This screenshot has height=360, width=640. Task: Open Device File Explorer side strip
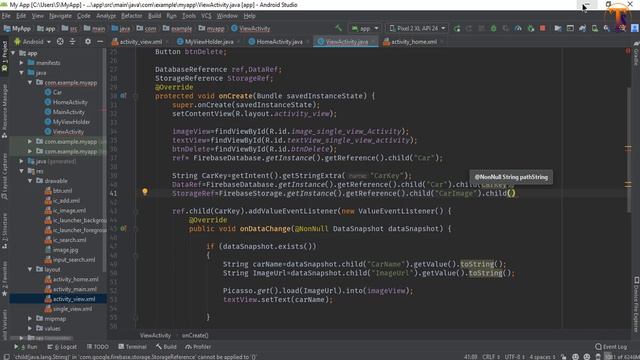(x=636, y=304)
